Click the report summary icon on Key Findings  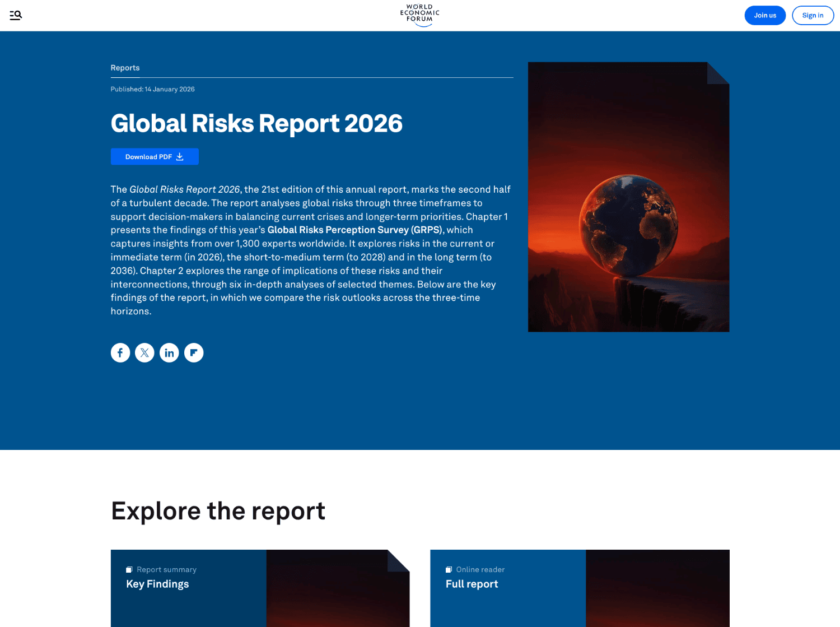point(129,569)
